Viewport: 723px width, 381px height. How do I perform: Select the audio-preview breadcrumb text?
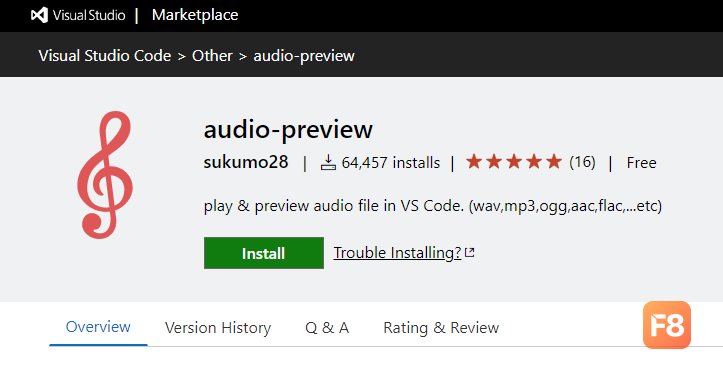click(x=304, y=56)
